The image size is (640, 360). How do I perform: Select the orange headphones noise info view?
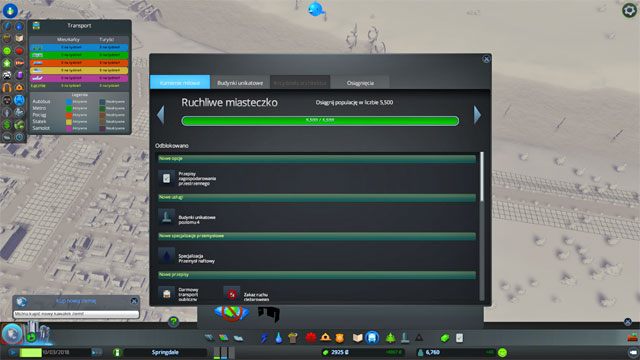point(7,88)
